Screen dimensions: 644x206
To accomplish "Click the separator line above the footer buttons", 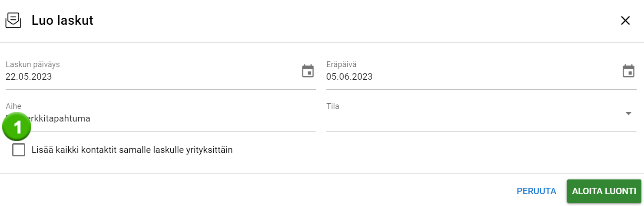I will [322, 174].
